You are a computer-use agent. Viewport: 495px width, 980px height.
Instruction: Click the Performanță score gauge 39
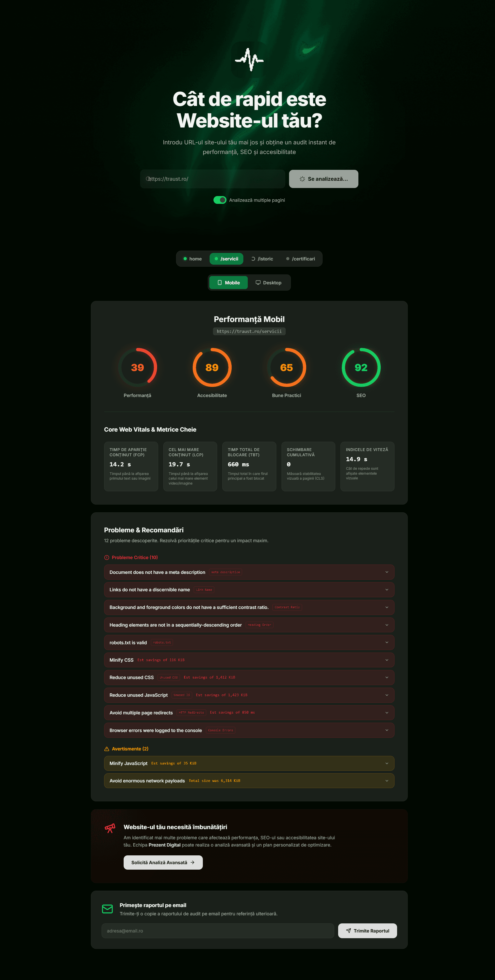137,367
